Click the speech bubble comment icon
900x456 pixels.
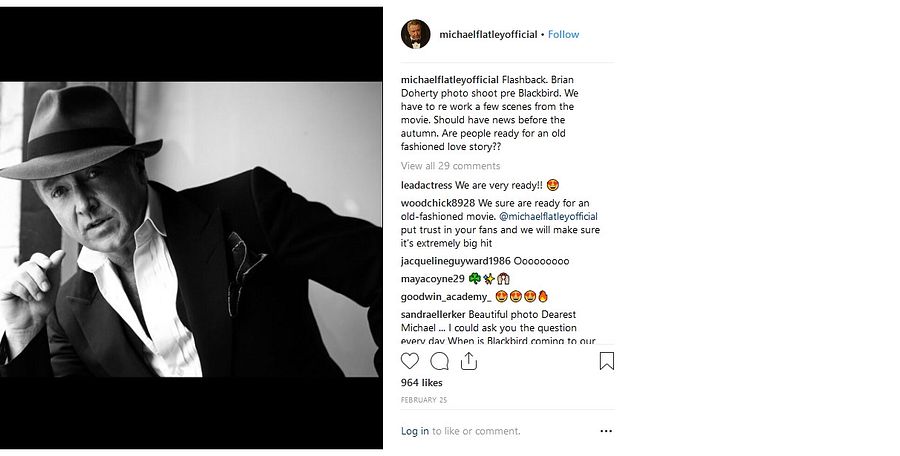tap(439, 361)
